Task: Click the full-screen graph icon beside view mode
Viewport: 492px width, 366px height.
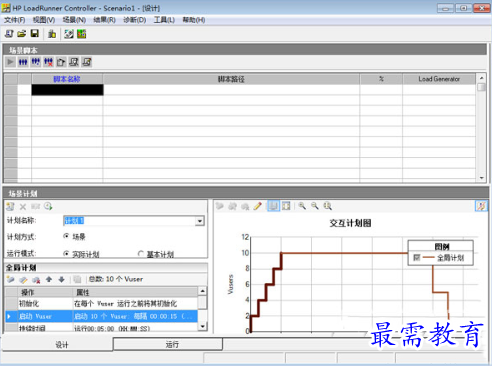Action: point(286,206)
